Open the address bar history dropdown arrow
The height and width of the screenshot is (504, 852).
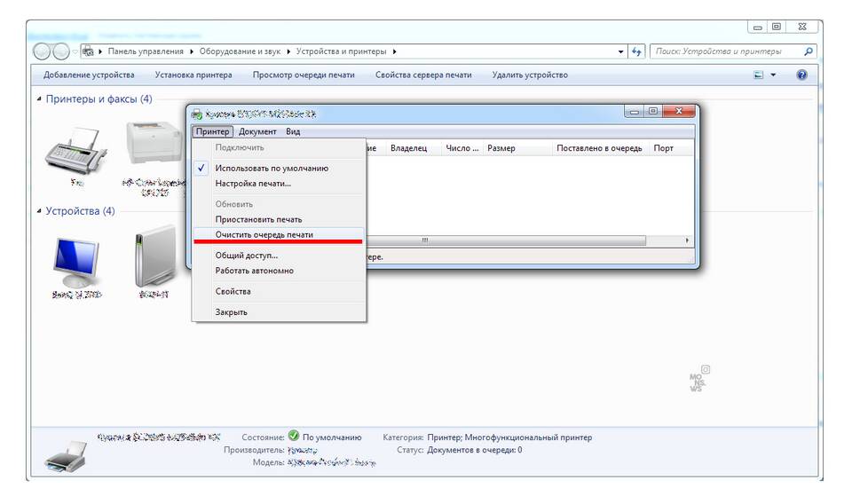(621, 51)
